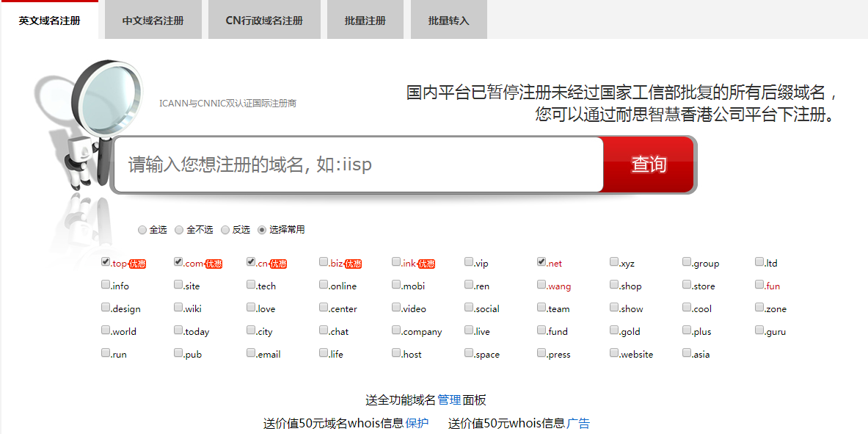Check the .online domain option

(x=324, y=285)
